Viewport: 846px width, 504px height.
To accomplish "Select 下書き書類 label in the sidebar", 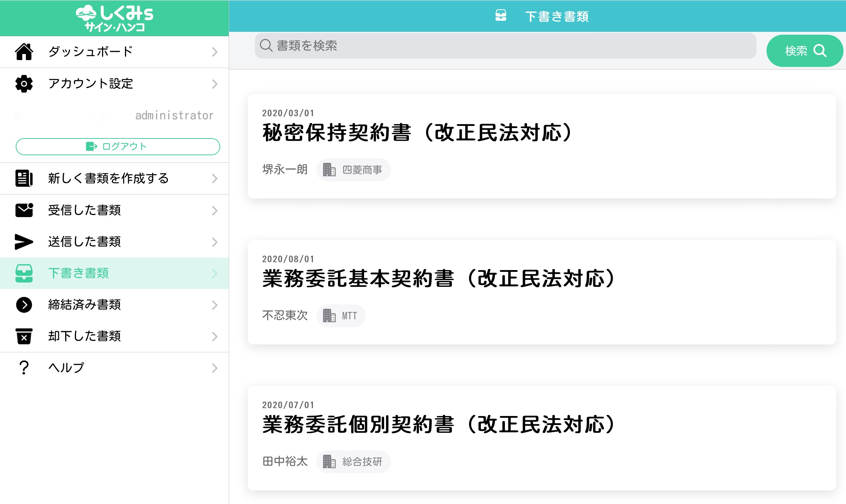I will (x=78, y=273).
